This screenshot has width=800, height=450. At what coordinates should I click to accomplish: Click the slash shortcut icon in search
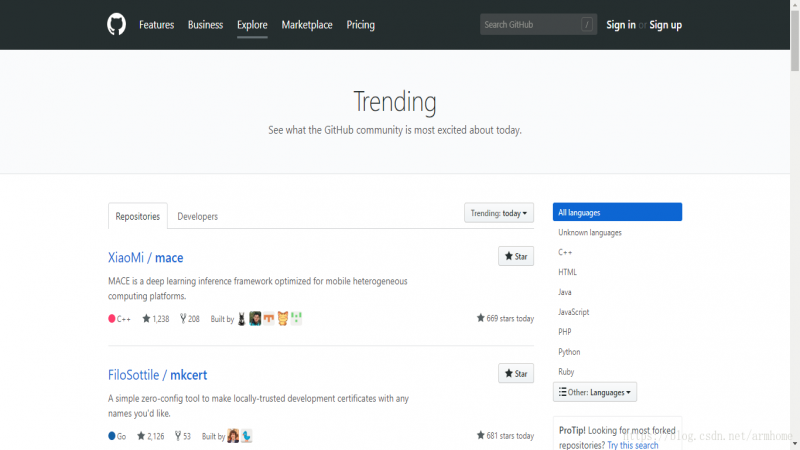[x=587, y=25]
